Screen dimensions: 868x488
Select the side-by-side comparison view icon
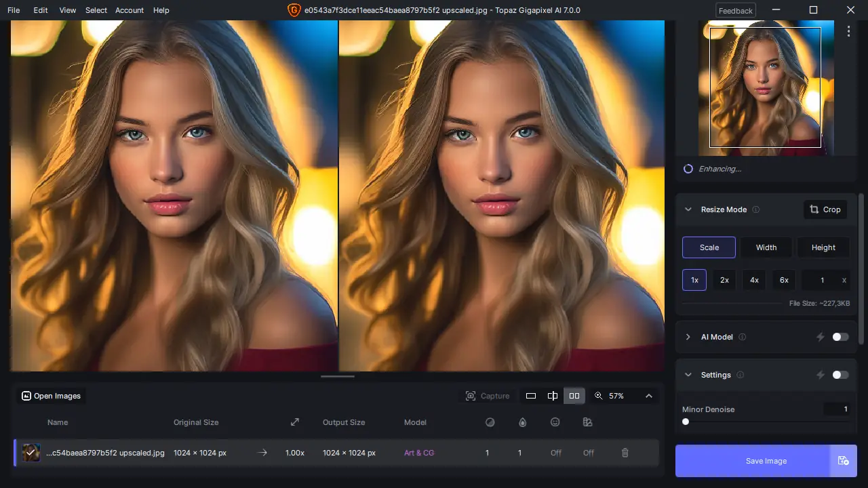pyautogui.click(x=574, y=395)
